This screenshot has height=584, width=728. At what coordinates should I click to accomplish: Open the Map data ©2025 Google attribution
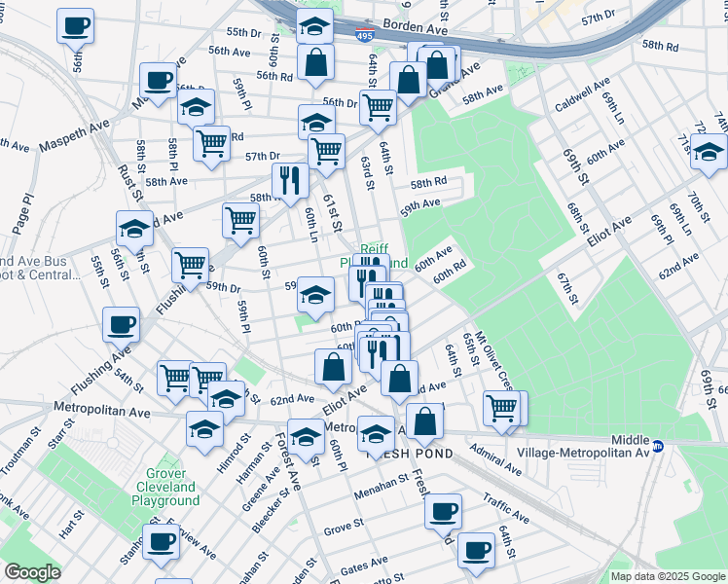coord(667,576)
